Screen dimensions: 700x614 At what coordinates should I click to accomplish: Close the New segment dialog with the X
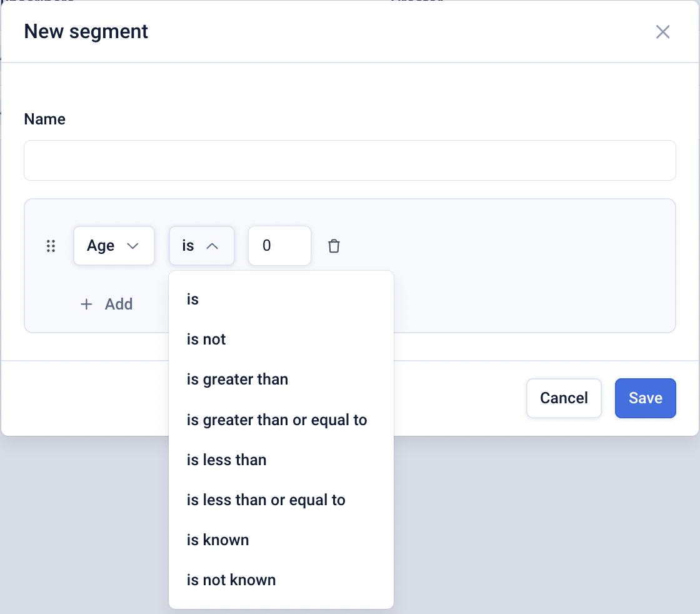(x=662, y=32)
